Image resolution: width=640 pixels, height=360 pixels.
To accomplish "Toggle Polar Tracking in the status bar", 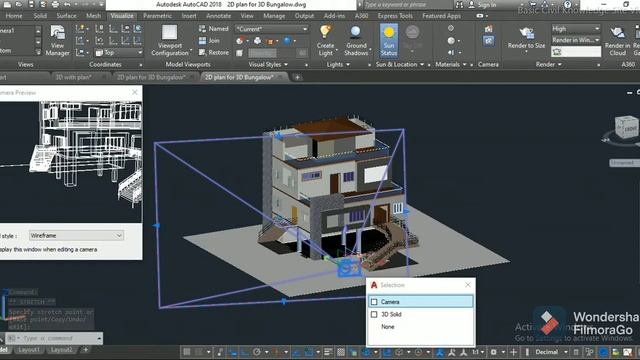I will click(x=257, y=352).
